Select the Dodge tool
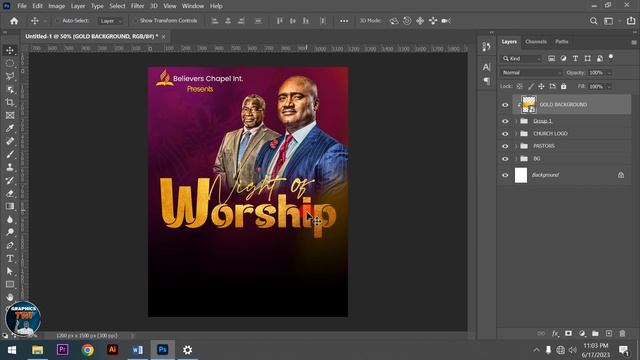Viewport: 640px width, 360px height. pos(10,232)
